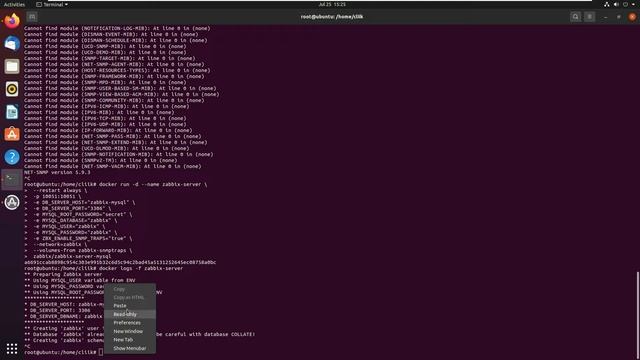
Task: Open LibreOffice Writer from the dock
Action: (12, 111)
